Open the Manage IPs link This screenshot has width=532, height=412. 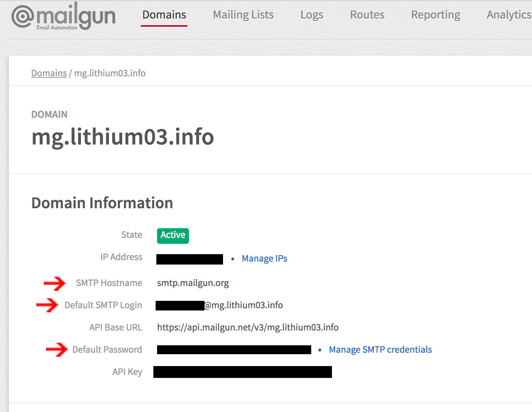[x=264, y=259]
